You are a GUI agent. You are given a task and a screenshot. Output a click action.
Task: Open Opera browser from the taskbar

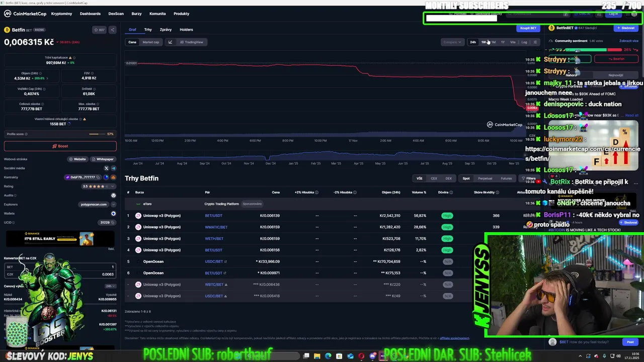pos(361,356)
